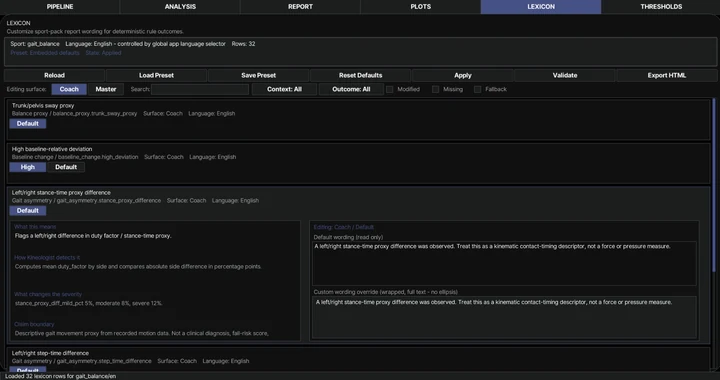Click Reset Defaults
This screenshot has height=380, width=720.
(360, 75)
